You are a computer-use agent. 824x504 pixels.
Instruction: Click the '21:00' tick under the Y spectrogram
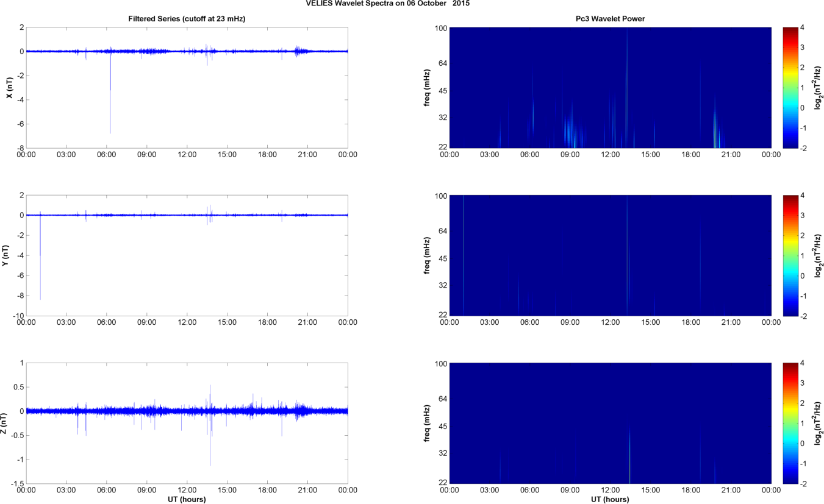pos(731,322)
